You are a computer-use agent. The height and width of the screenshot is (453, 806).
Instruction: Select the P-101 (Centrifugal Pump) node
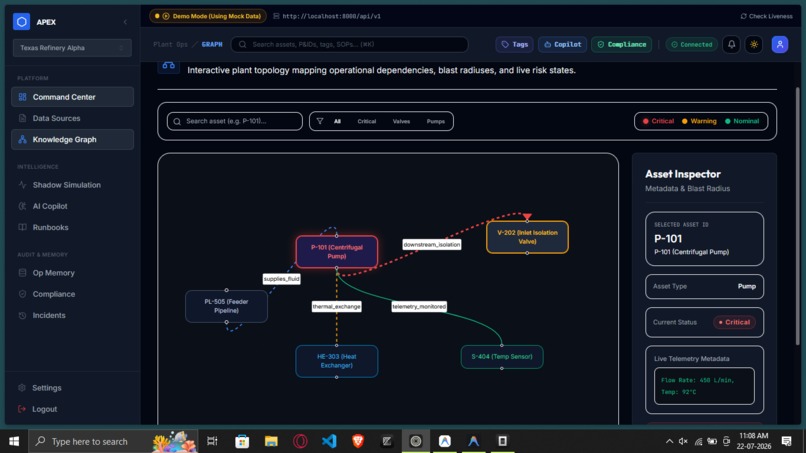(x=337, y=252)
